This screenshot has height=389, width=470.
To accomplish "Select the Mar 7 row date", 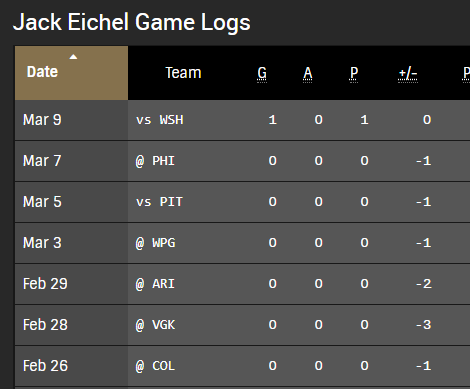I will [x=42, y=161].
